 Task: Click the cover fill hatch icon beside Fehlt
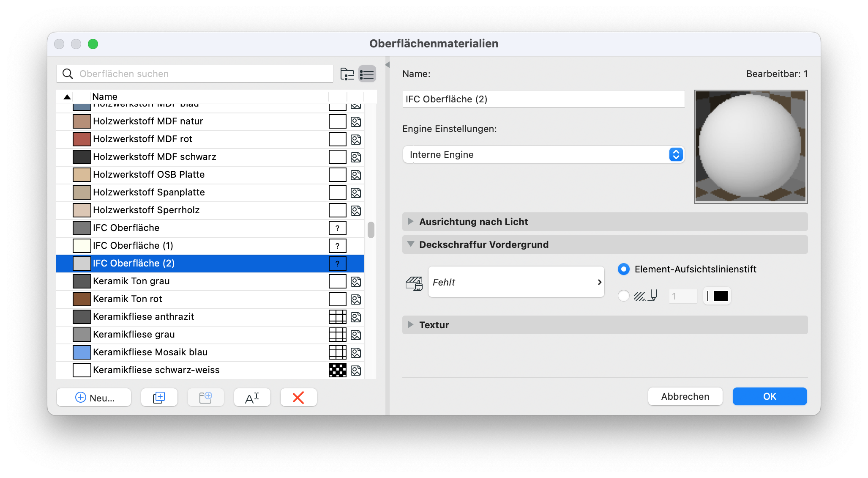[x=414, y=283]
